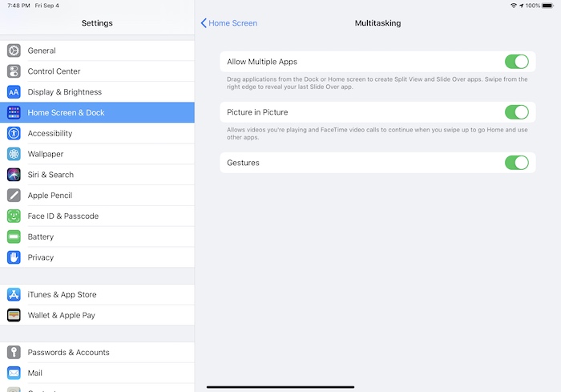
Task: Check the Wi-Fi status icon
Action: coord(514,6)
